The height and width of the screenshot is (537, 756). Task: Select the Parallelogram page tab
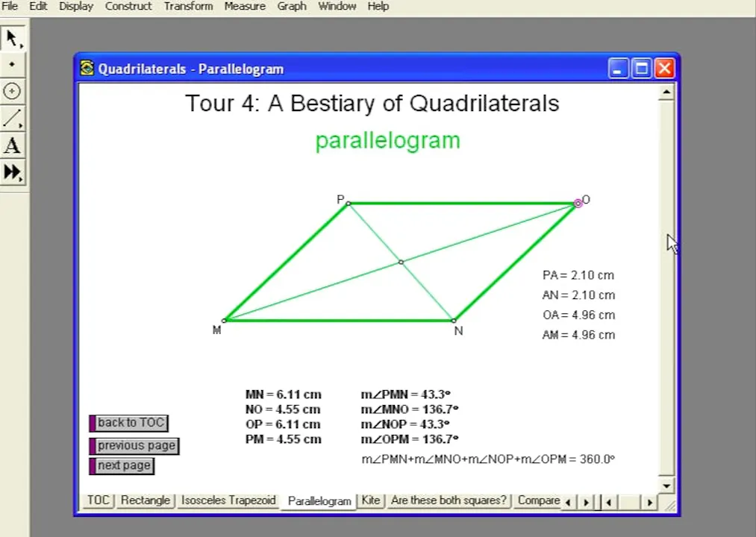319,501
